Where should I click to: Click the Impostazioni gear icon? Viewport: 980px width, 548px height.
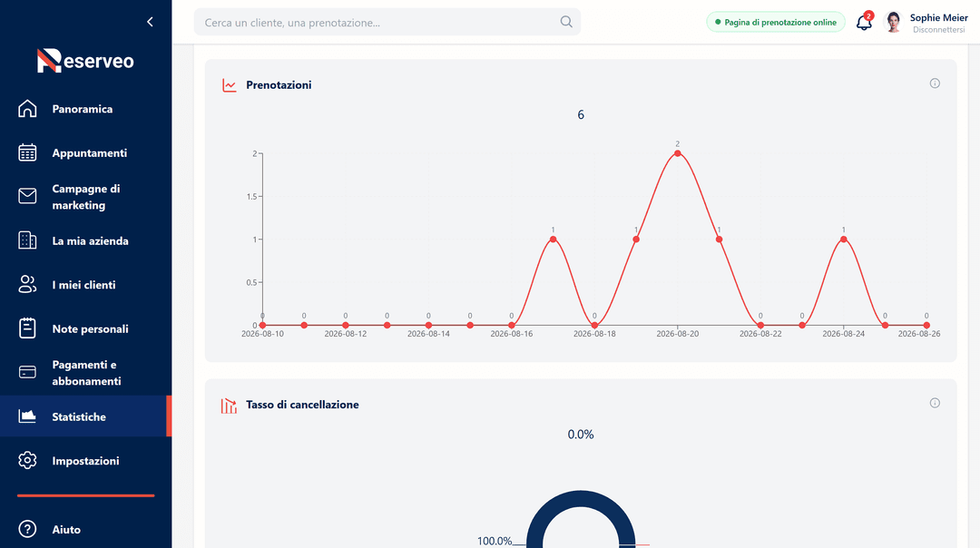(27, 461)
